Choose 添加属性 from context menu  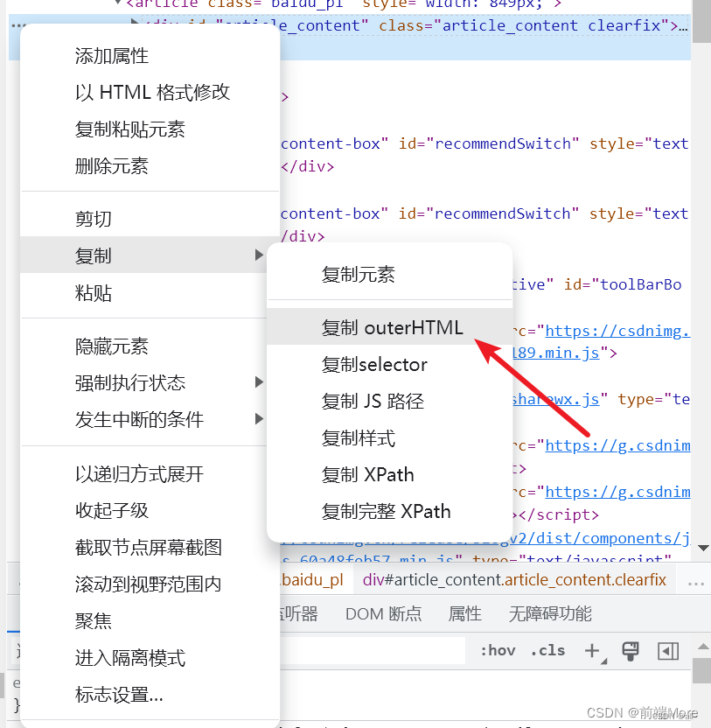point(150,56)
